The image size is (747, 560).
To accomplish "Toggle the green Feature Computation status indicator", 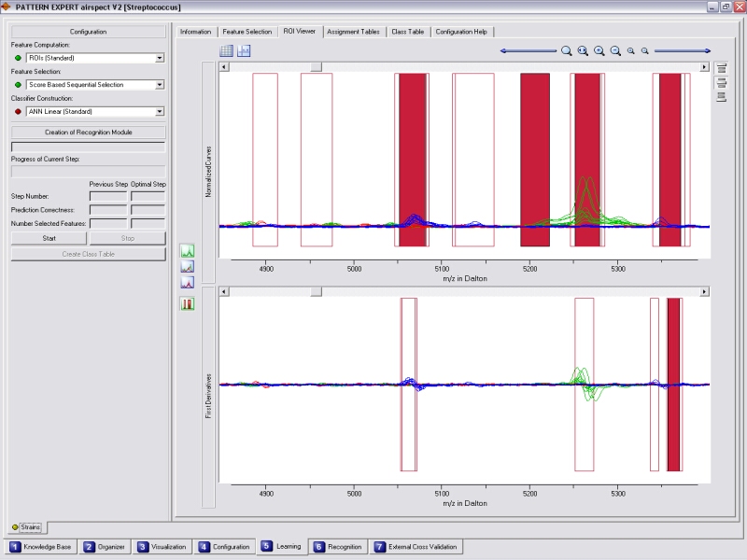I will (x=18, y=58).
